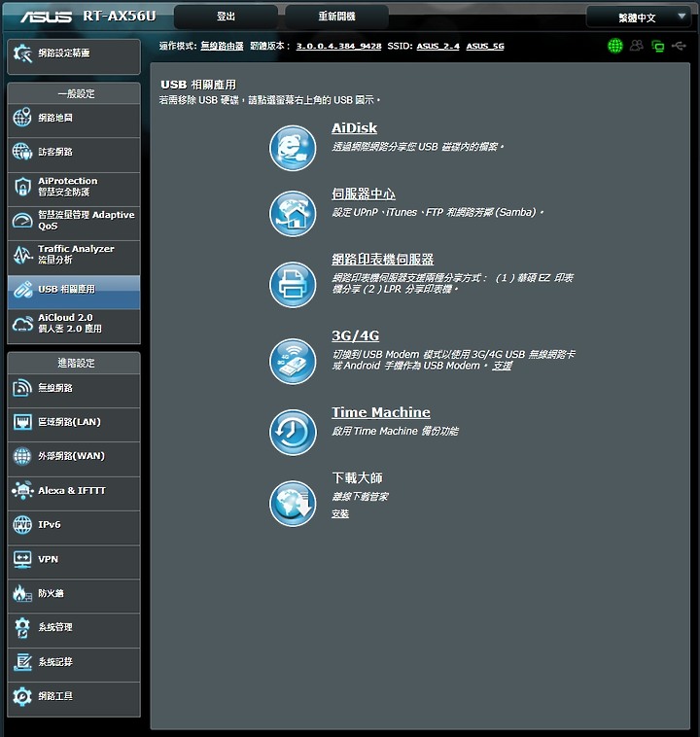The width and height of the screenshot is (700, 737).
Task: Open the Traffic Analyzer chart icon
Action: (x=22, y=255)
